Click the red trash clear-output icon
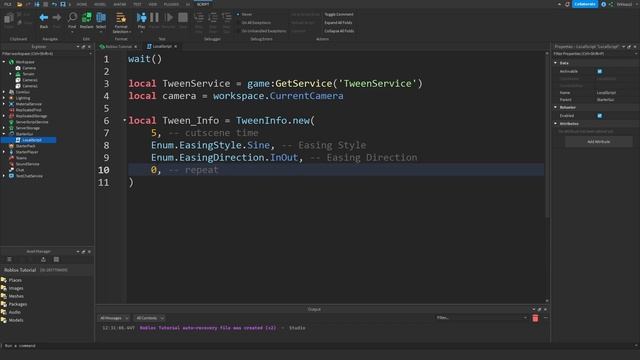This screenshot has width=640, height=360. [535, 318]
